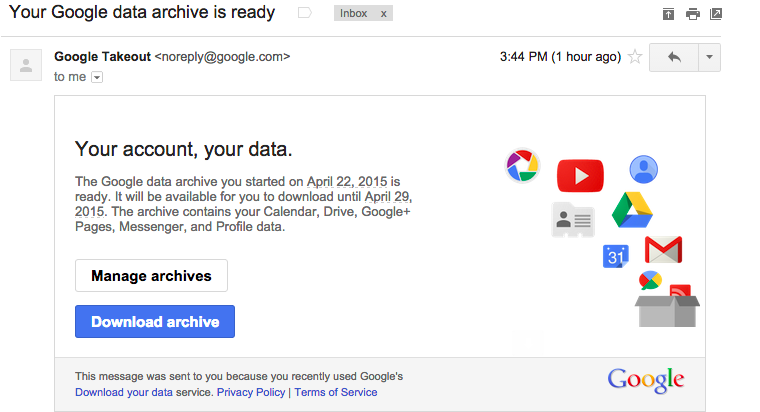This screenshot has width=760, height=412.
Task: Remove the Inbox label with x
Action: tap(383, 14)
